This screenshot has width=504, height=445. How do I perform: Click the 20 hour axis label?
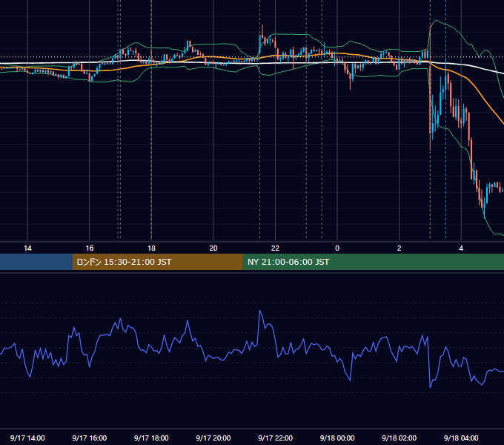213,248
